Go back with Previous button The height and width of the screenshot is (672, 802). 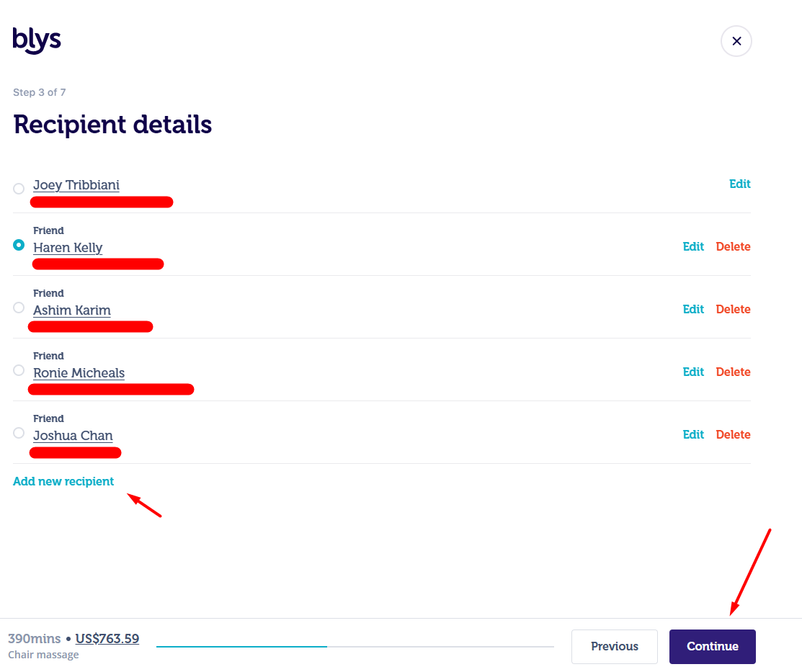pyautogui.click(x=614, y=646)
